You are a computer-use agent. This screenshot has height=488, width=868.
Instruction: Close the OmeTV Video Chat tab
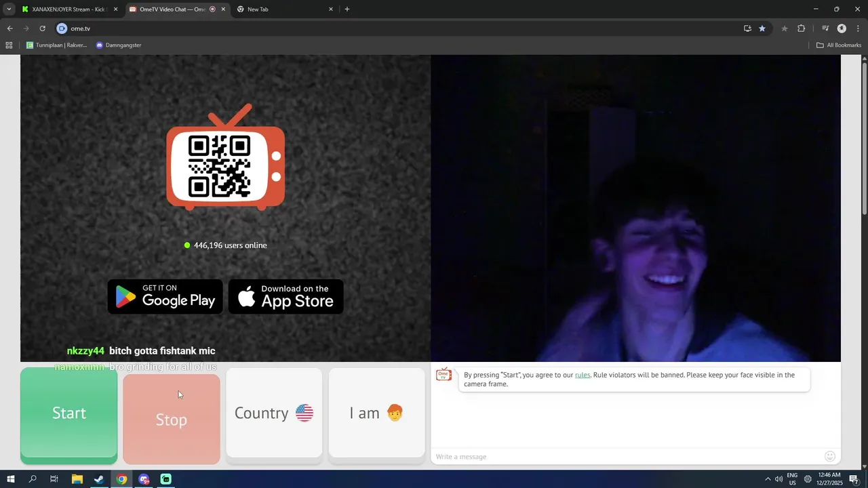[223, 9]
